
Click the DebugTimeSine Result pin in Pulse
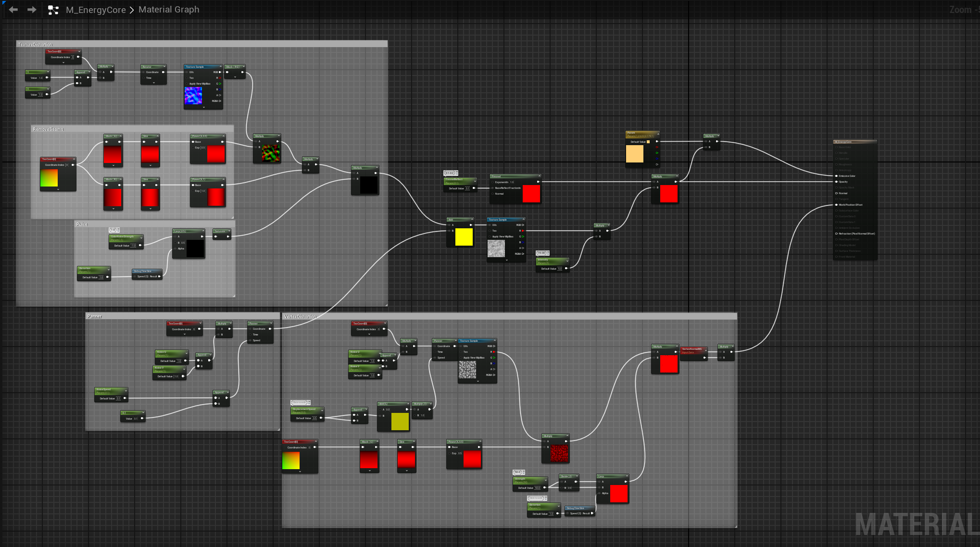160,276
